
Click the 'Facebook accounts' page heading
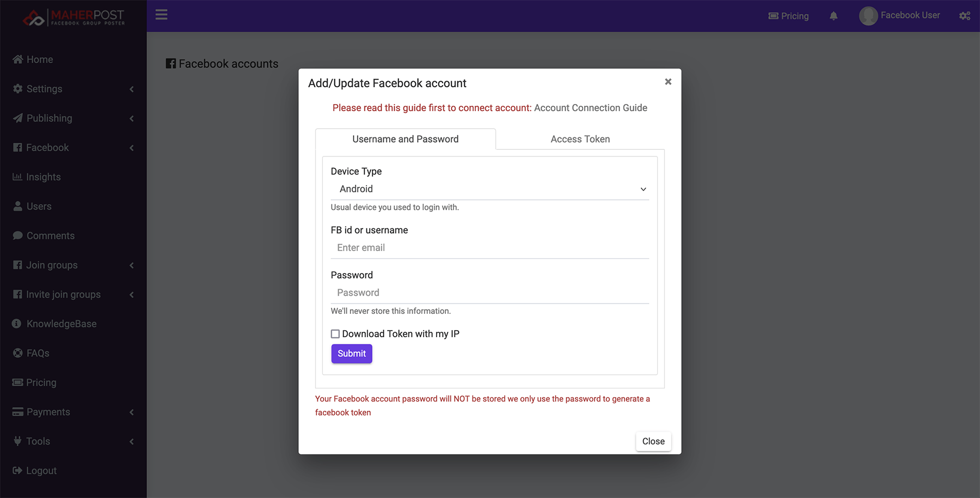pyautogui.click(x=229, y=64)
